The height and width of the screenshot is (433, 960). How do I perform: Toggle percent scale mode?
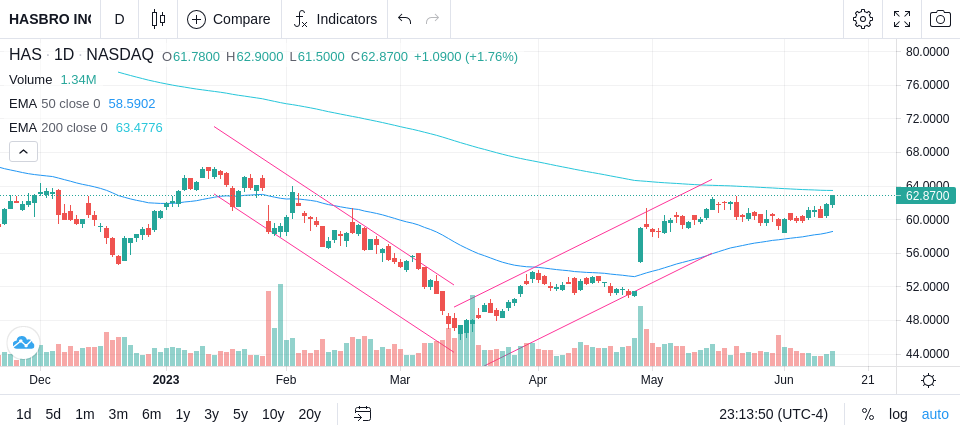(x=868, y=415)
